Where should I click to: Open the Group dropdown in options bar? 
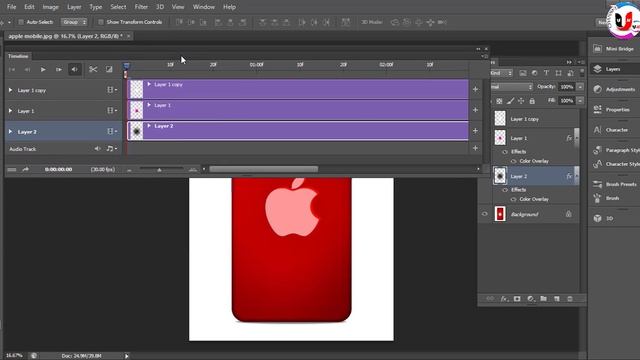pos(74,22)
